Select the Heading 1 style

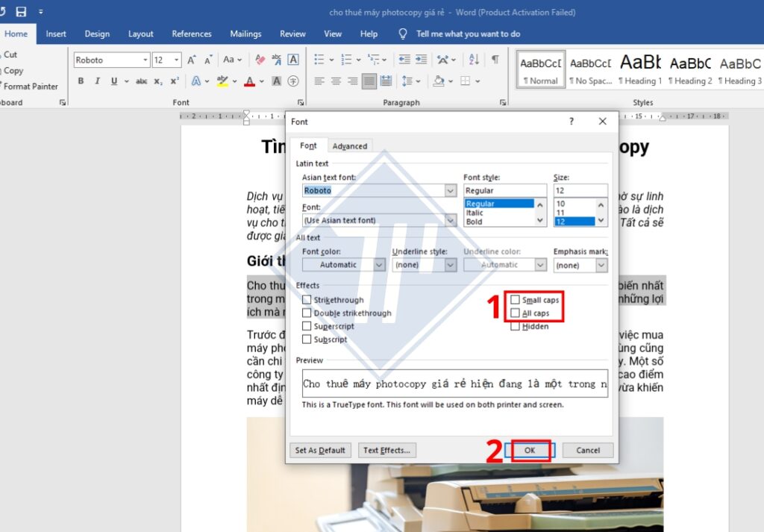640,69
